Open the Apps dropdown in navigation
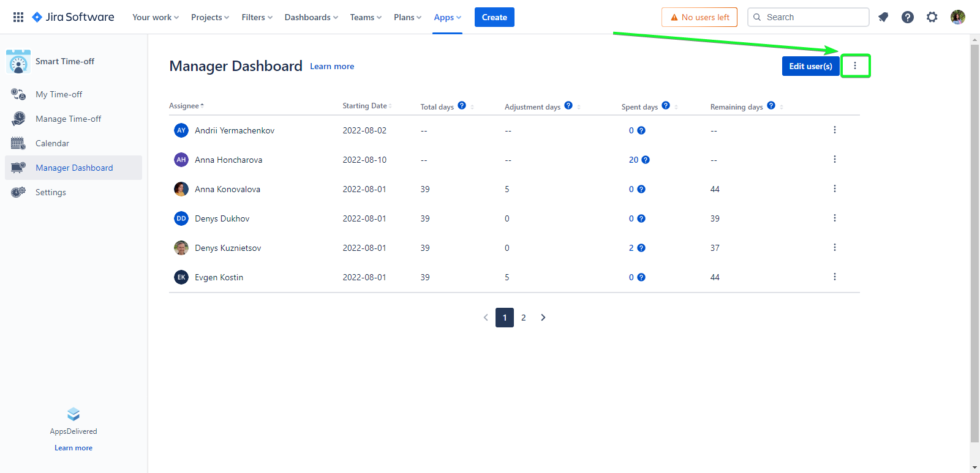This screenshot has width=980, height=473. pos(447,17)
